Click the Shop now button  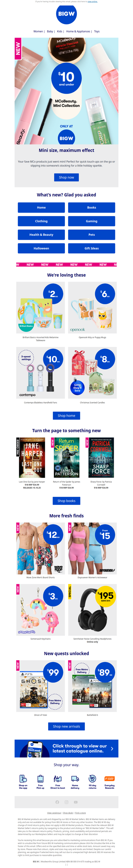[x=66, y=177]
